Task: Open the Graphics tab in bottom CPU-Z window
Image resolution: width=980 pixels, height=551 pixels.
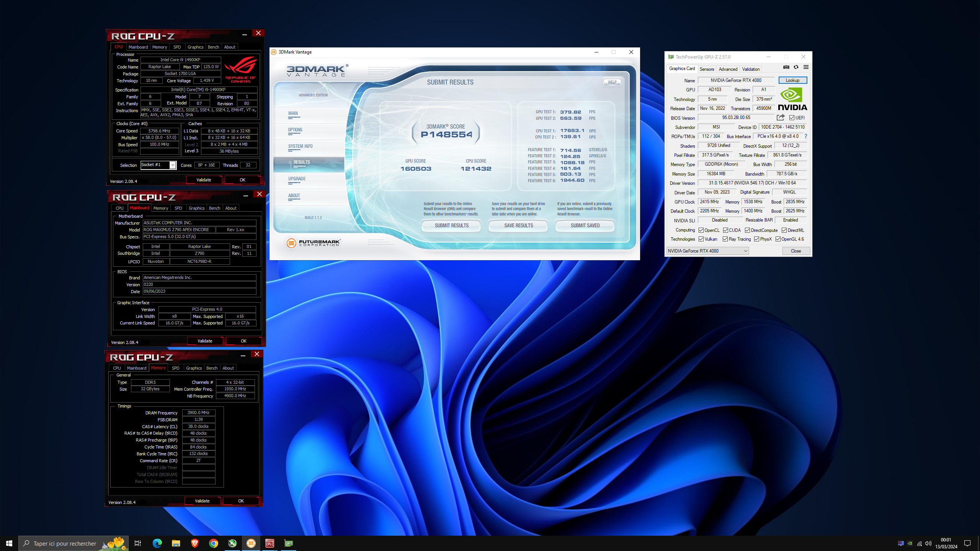Action: [x=194, y=368]
